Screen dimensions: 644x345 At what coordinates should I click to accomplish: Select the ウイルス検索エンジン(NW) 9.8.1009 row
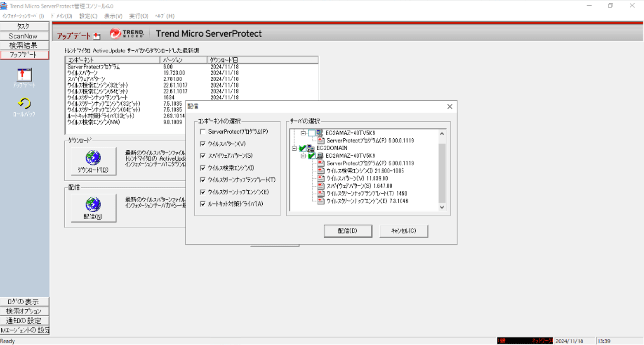click(x=126, y=122)
